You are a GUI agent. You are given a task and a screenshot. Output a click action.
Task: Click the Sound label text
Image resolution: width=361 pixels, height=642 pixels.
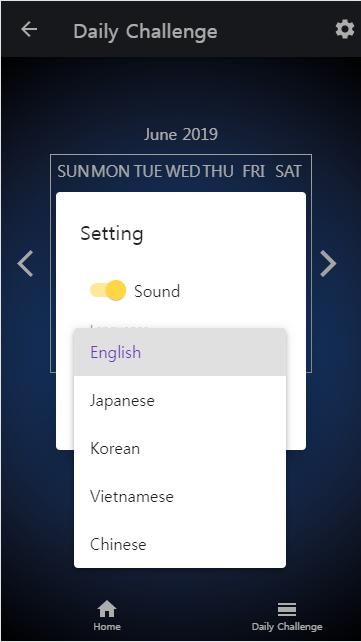[157, 291]
